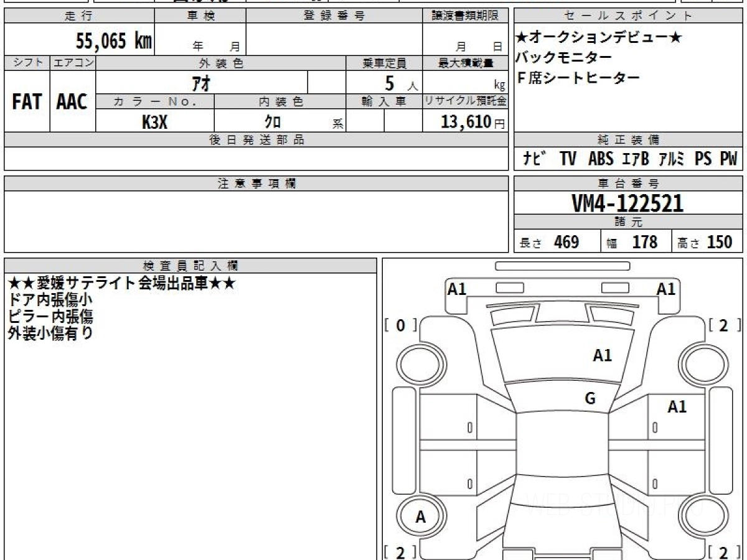Select the circled A mark on the wheel
The width and height of the screenshot is (747, 560).
tap(421, 516)
